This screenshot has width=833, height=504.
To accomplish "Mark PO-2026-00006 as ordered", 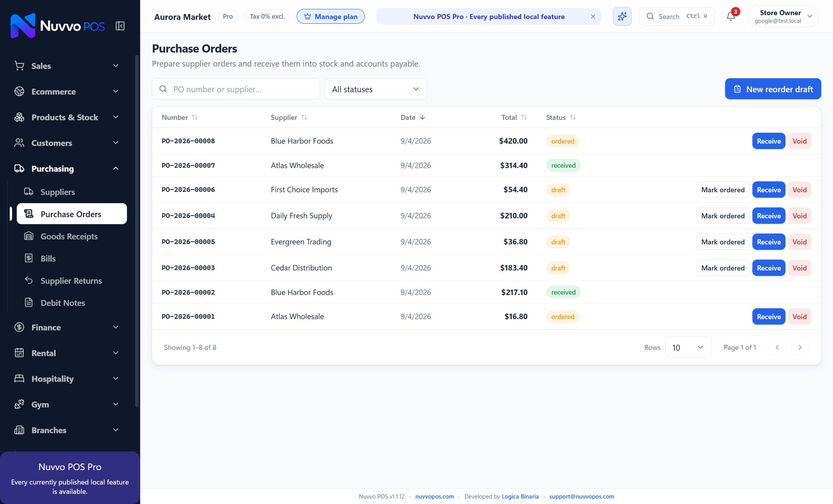I will [723, 190].
